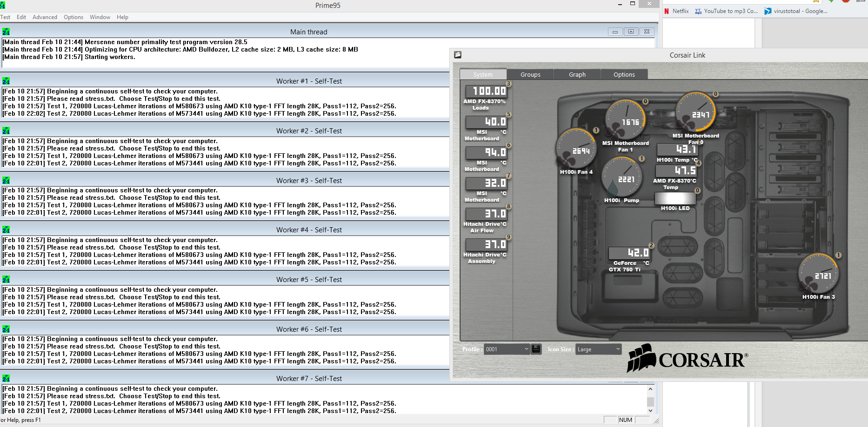Viewport: 868px width, 427px height.
Task: Open the Netflix bookmark in browser
Action: tap(676, 11)
